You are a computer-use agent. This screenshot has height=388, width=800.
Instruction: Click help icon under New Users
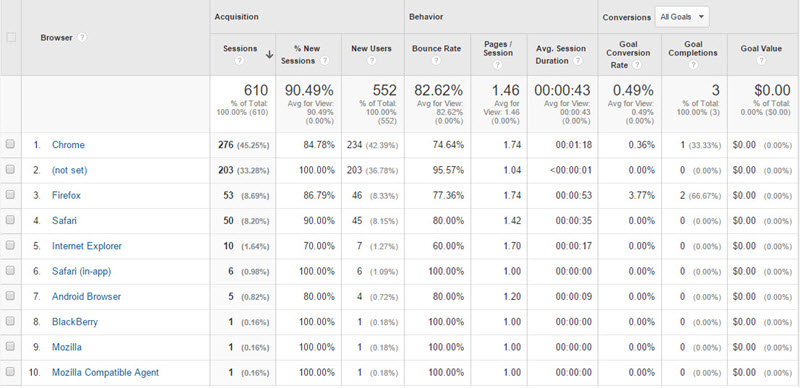pos(371,61)
